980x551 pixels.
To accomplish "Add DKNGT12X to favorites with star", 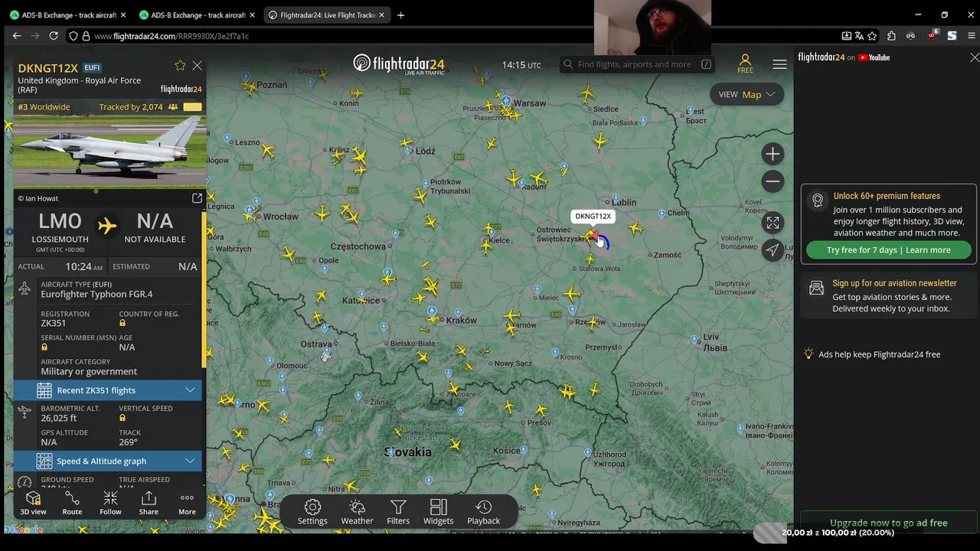I will [x=180, y=66].
